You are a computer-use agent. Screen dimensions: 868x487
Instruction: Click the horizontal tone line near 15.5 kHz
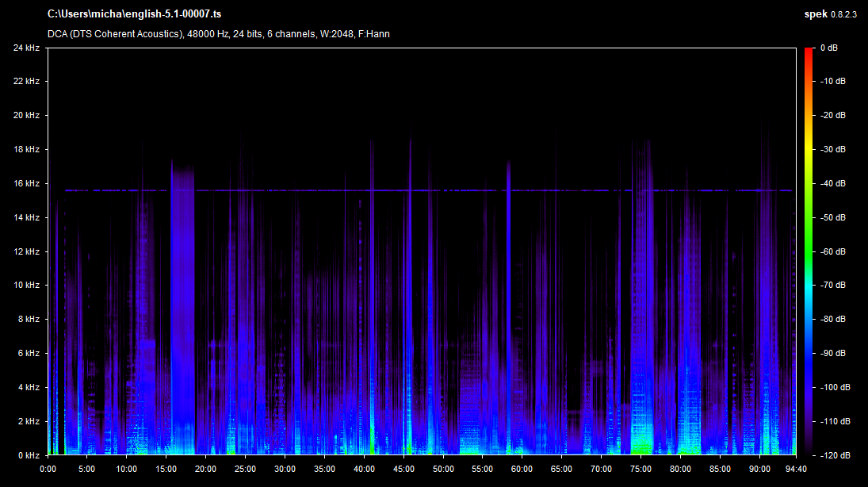pos(317,190)
